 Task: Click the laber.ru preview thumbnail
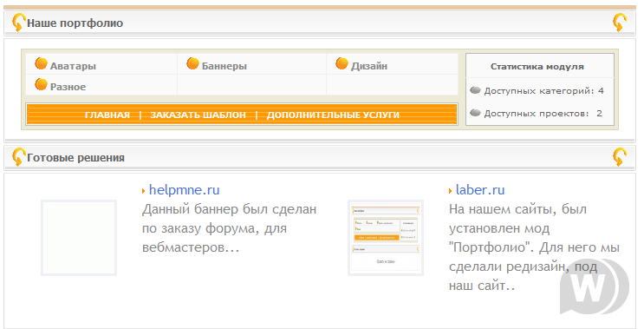pyautogui.click(x=386, y=238)
